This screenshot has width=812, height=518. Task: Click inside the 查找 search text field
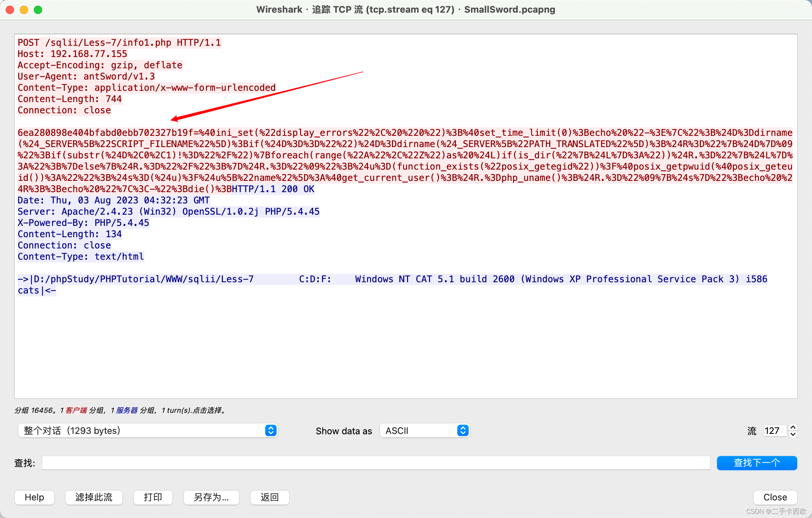[x=375, y=463]
